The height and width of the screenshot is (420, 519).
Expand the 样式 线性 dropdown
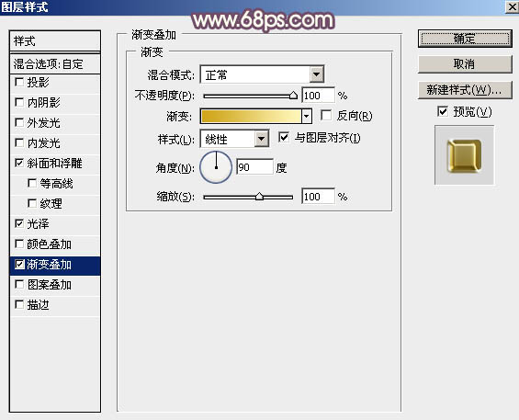261,139
